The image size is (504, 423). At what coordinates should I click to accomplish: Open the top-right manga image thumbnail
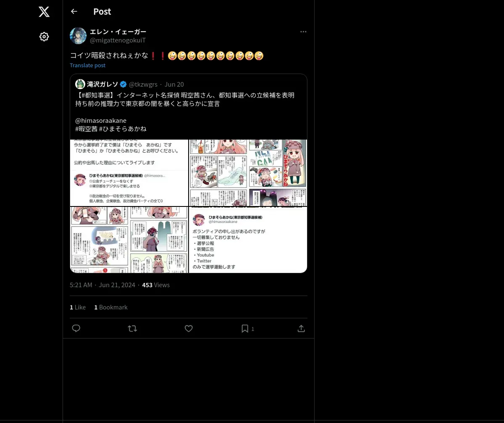pos(248,173)
